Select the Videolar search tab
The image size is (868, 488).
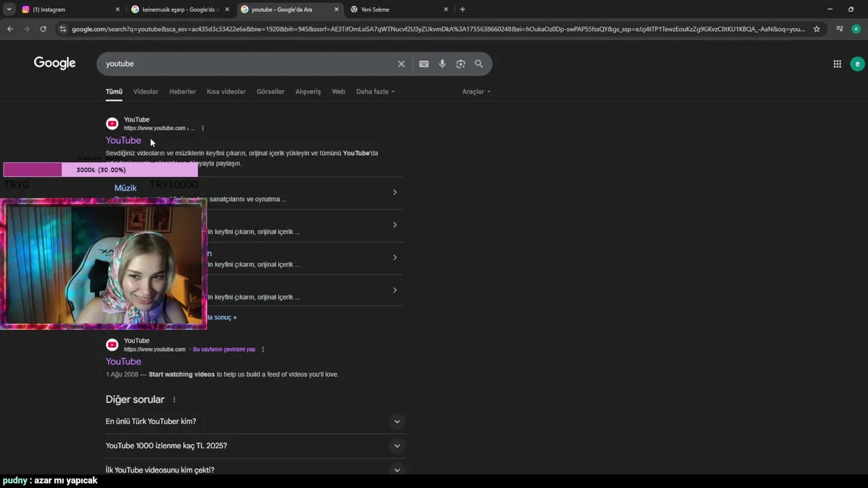tap(146, 91)
